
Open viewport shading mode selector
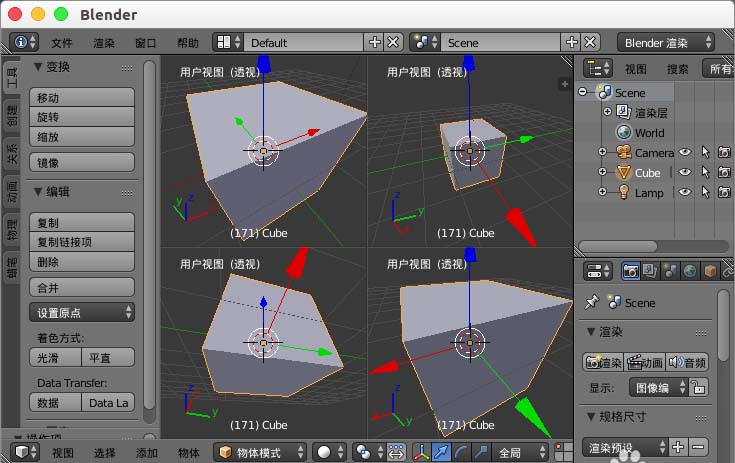pos(330,452)
